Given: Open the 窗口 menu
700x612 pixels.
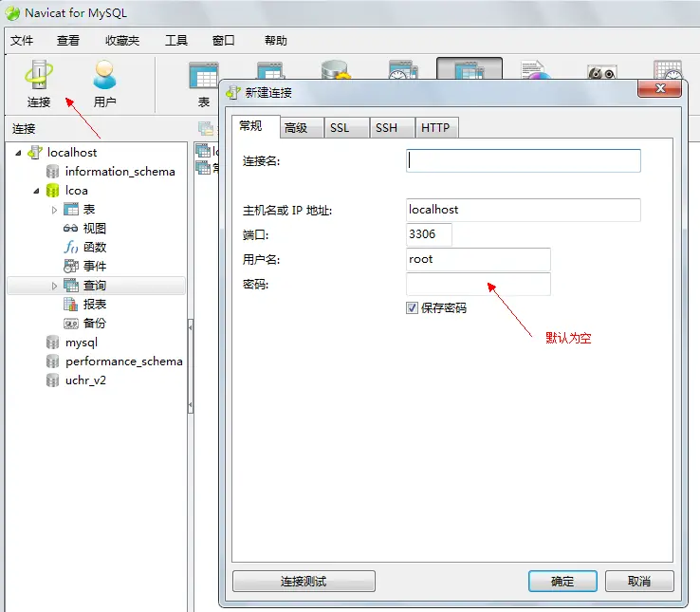Looking at the screenshot, I should pos(224,41).
